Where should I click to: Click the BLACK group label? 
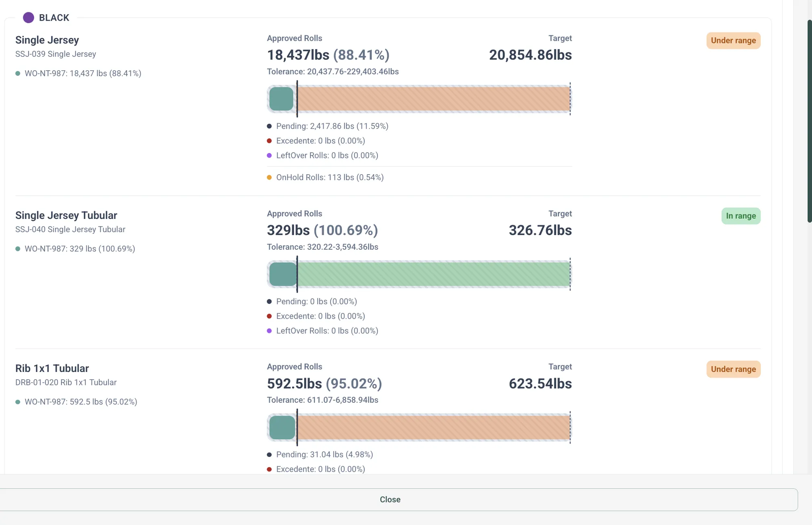pyautogui.click(x=54, y=17)
